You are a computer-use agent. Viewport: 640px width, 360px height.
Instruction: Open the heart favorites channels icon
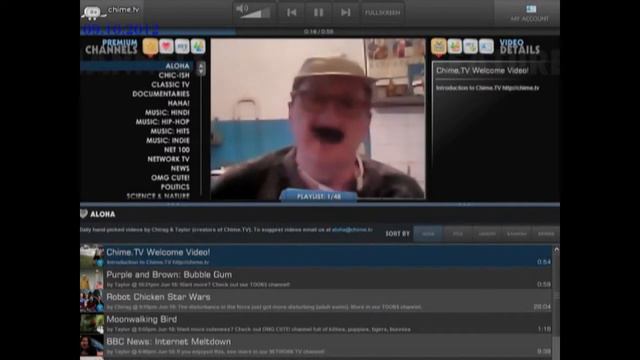(166, 46)
